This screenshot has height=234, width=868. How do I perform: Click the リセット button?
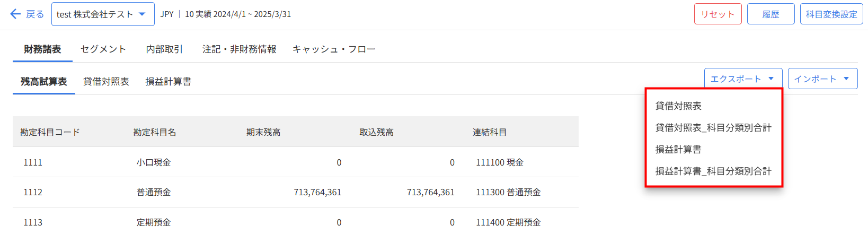(718, 14)
